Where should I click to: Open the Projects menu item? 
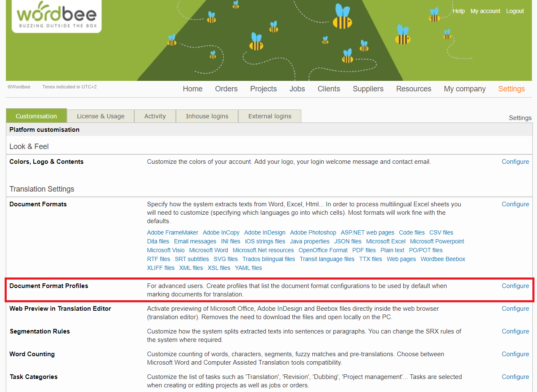click(263, 89)
